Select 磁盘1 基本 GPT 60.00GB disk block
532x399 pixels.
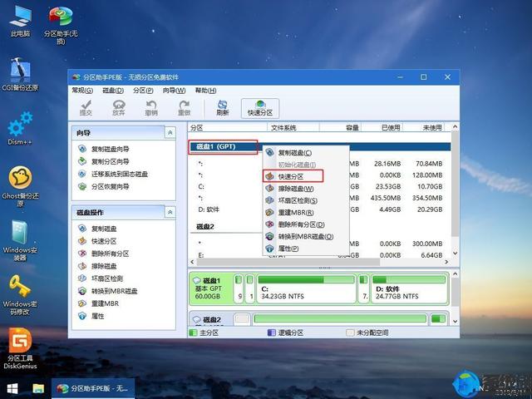(x=210, y=289)
